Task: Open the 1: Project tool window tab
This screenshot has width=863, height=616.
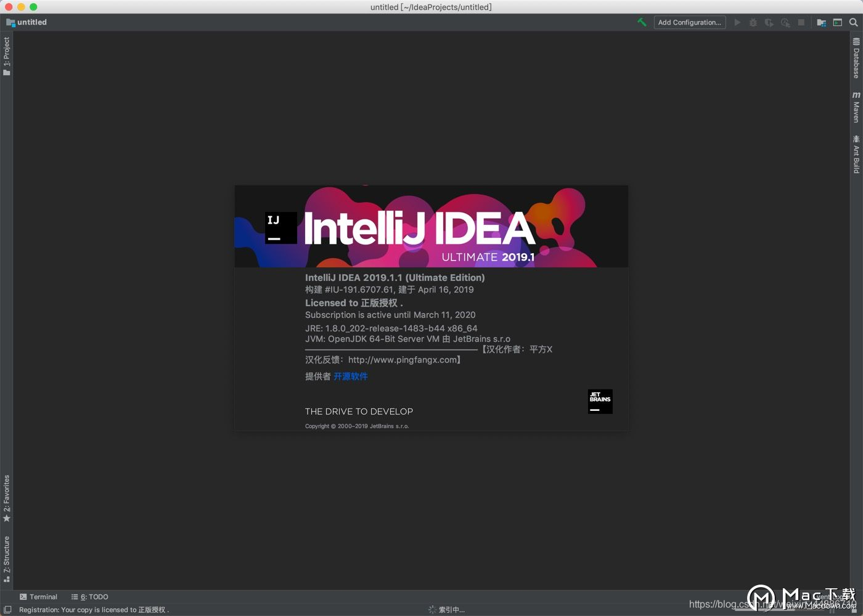Action: (6, 56)
